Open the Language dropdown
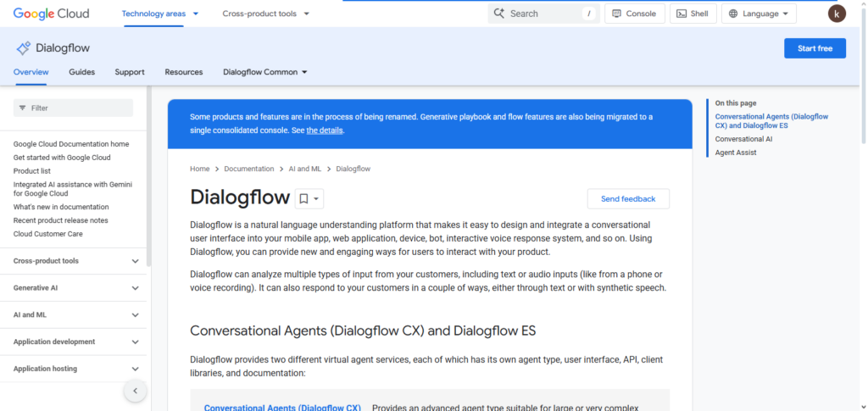This screenshot has width=868, height=411. 759,14
